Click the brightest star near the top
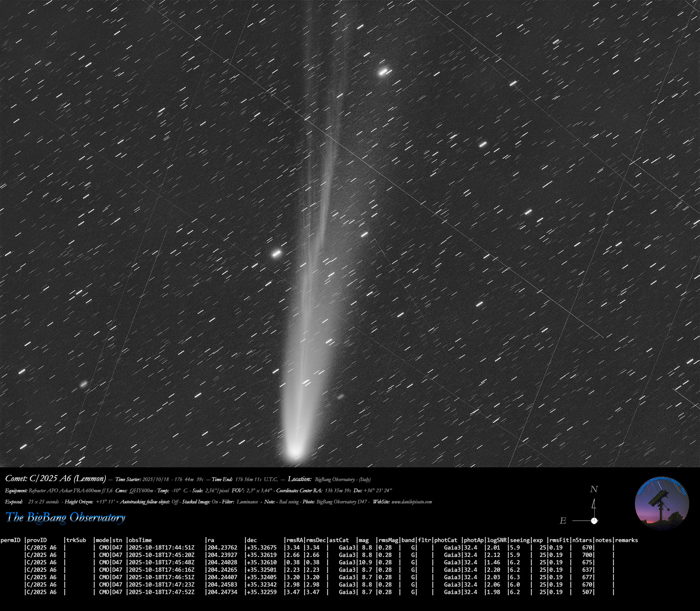This screenshot has height=611, width=700. [x=383, y=71]
